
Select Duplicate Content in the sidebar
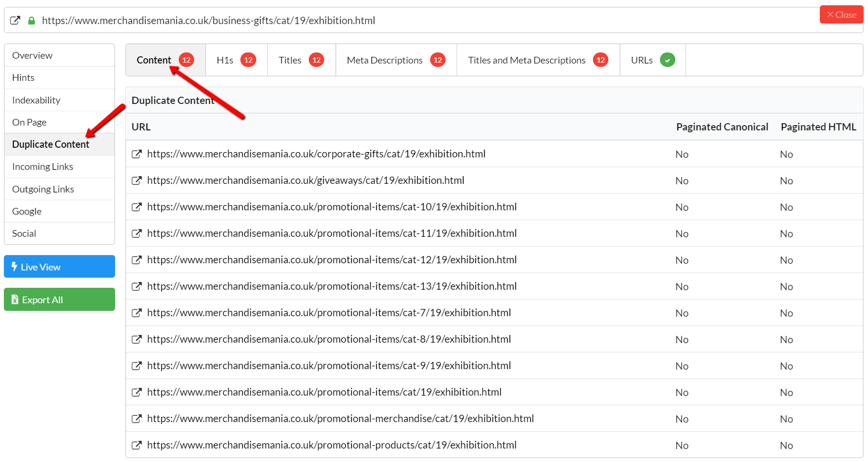[x=60, y=144]
